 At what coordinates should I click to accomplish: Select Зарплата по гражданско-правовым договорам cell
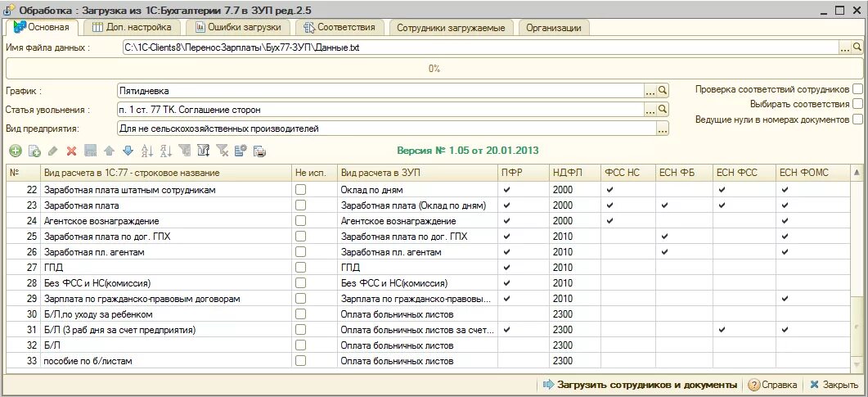tap(166, 299)
